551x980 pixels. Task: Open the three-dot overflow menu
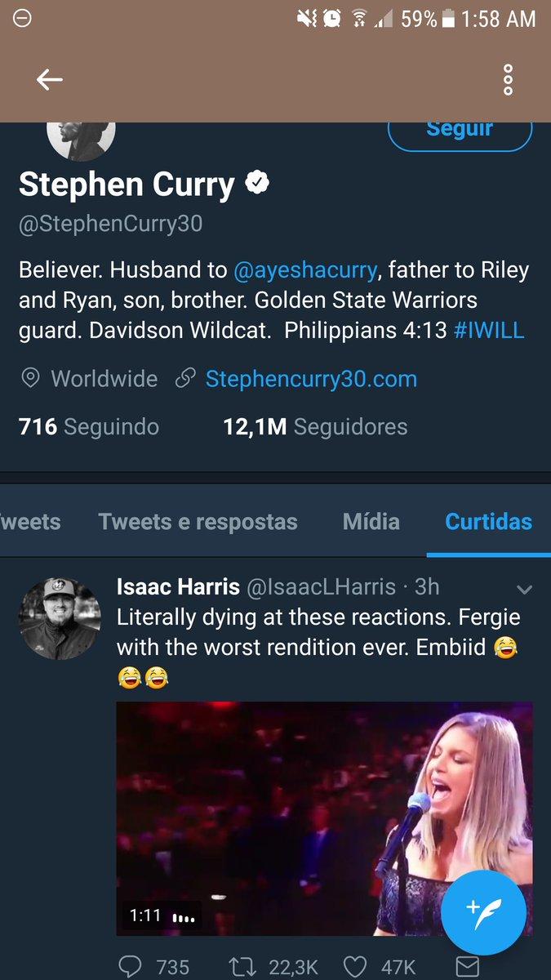[508, 79]
